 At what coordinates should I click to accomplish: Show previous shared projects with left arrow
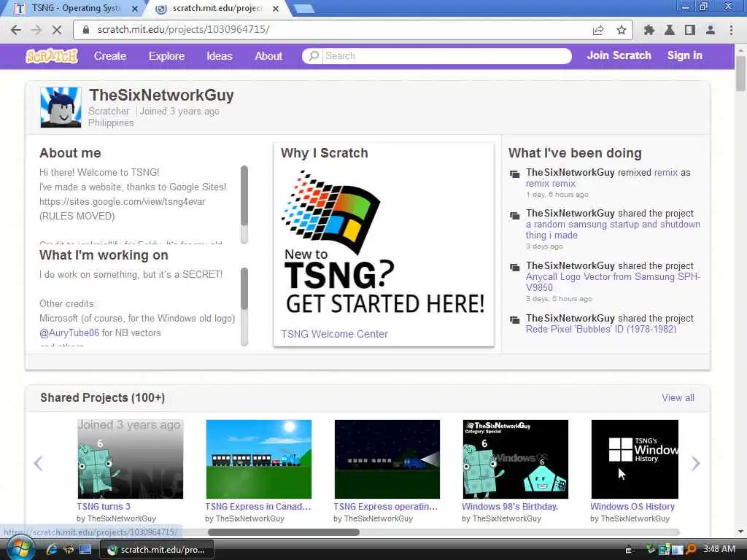tap(38, 463)
